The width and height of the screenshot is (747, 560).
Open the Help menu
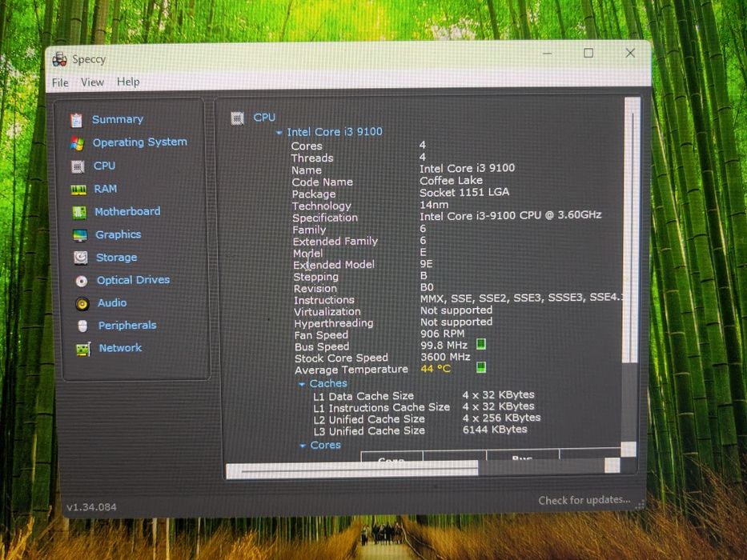(x=128, y=82)
